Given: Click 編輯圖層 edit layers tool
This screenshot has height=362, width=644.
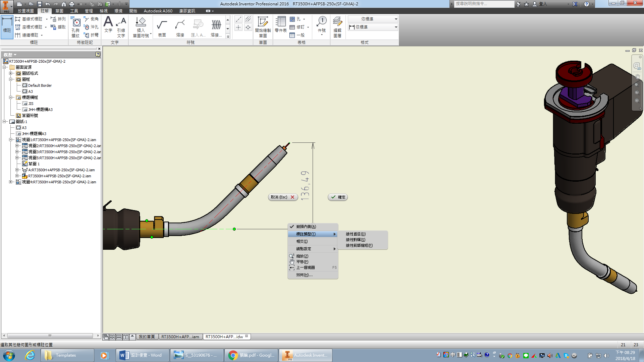Looking at the screenshot, I should point(337,27).
